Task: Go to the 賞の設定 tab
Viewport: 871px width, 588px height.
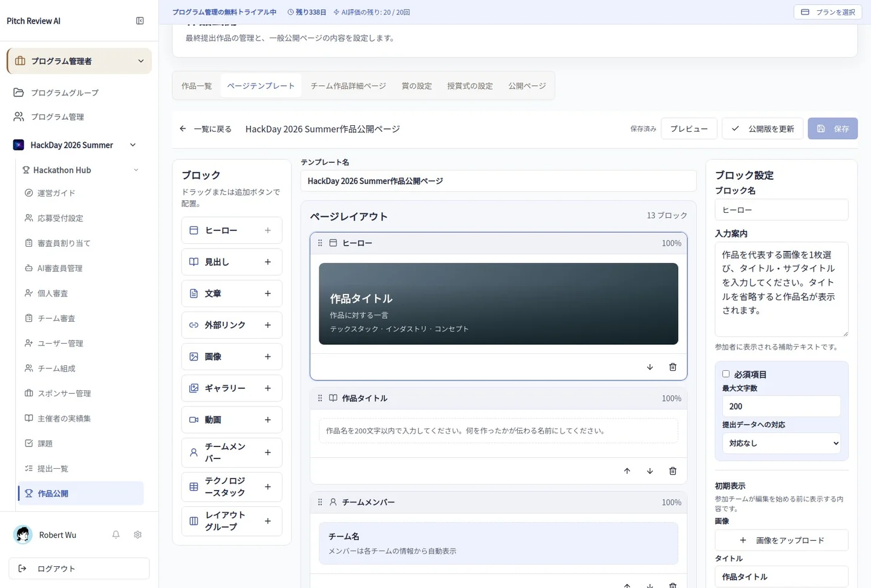Action: 417,86
